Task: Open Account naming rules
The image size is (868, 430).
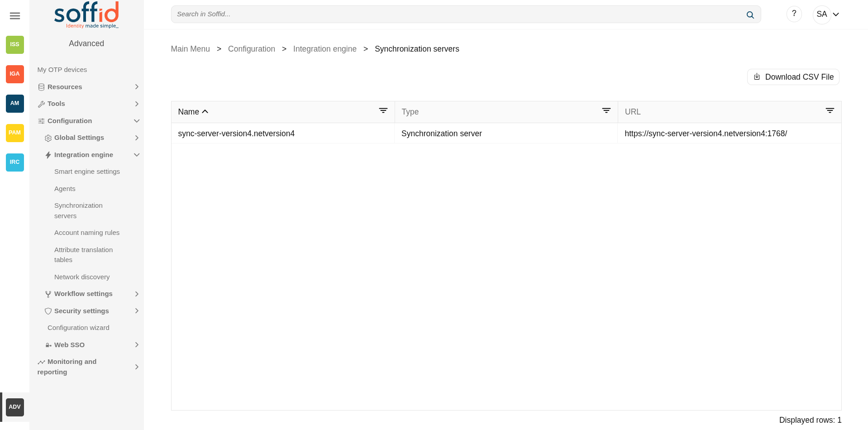Action: [87, 233]
